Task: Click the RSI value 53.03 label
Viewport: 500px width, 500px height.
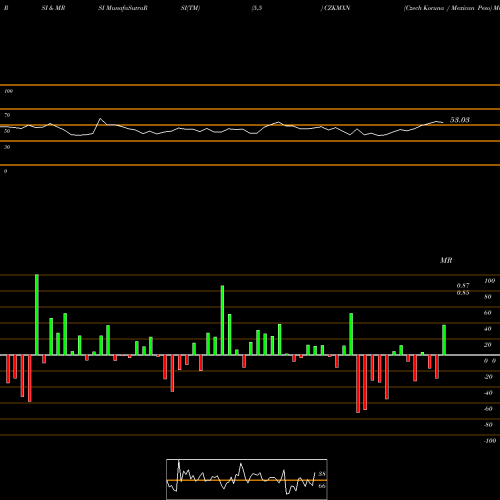Action: pos(460,120)
